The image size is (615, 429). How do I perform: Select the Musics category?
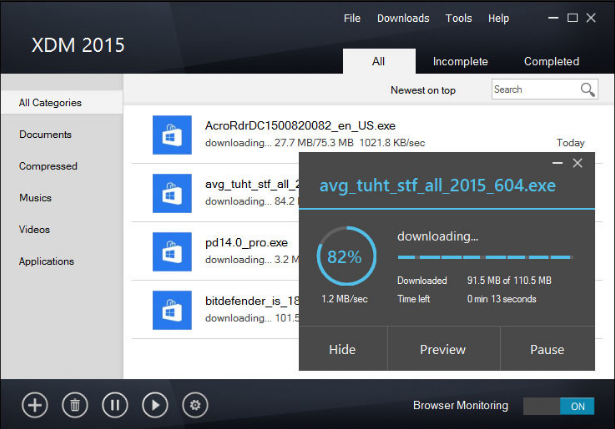tap(35, 198)
